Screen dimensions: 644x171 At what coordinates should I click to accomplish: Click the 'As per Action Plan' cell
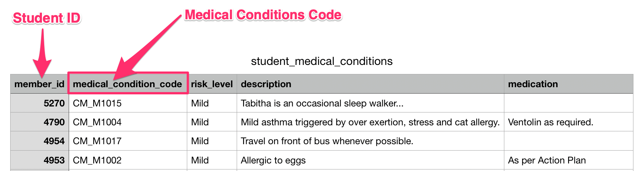[x=569, y=160]
